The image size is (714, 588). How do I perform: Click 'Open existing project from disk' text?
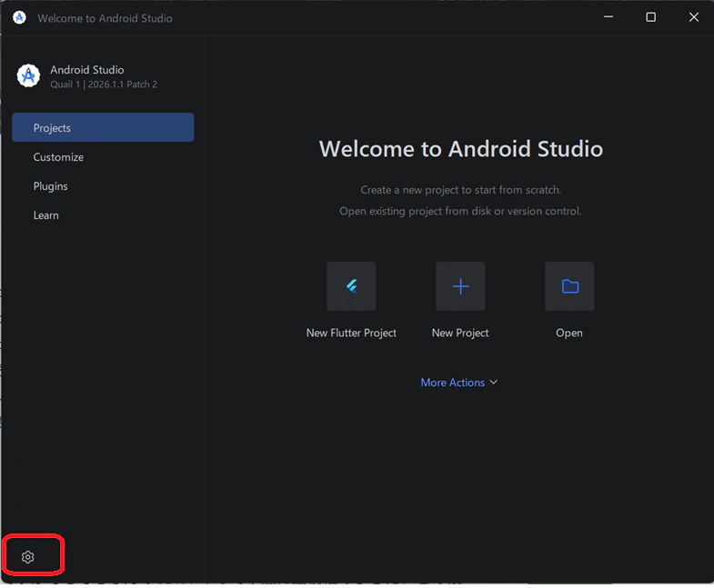coord(460,211)
